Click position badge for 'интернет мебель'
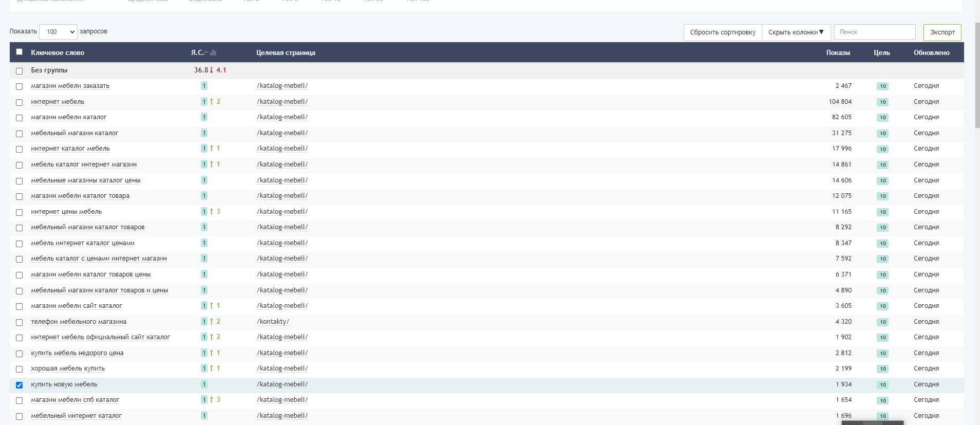 pos(204,102)
